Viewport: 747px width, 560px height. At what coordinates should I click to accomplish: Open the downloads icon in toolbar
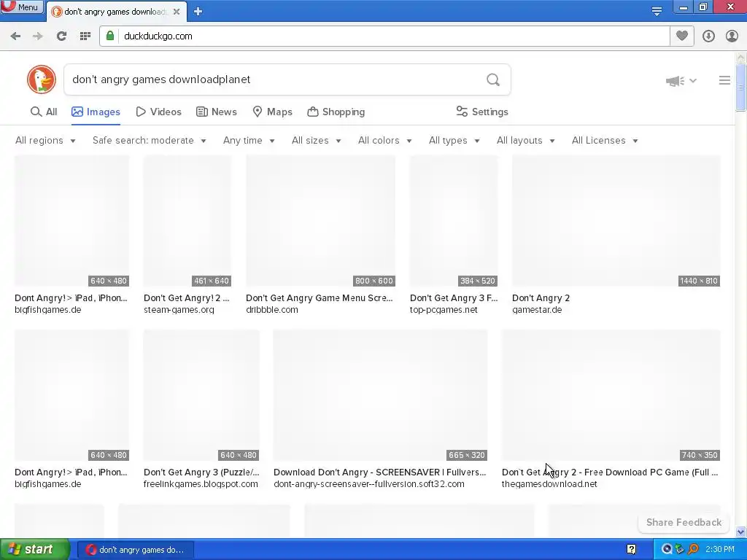point(708,36)
